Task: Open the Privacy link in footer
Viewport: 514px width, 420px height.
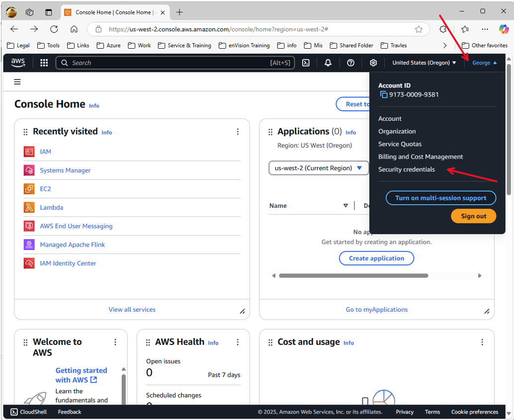Action: [x=405, y=412]
